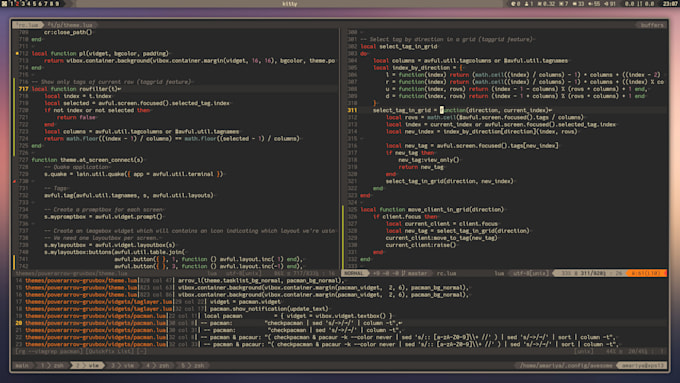680x383 pixels.
Task: Click the user@host segment in tmux bar
Action: point(643,366)
